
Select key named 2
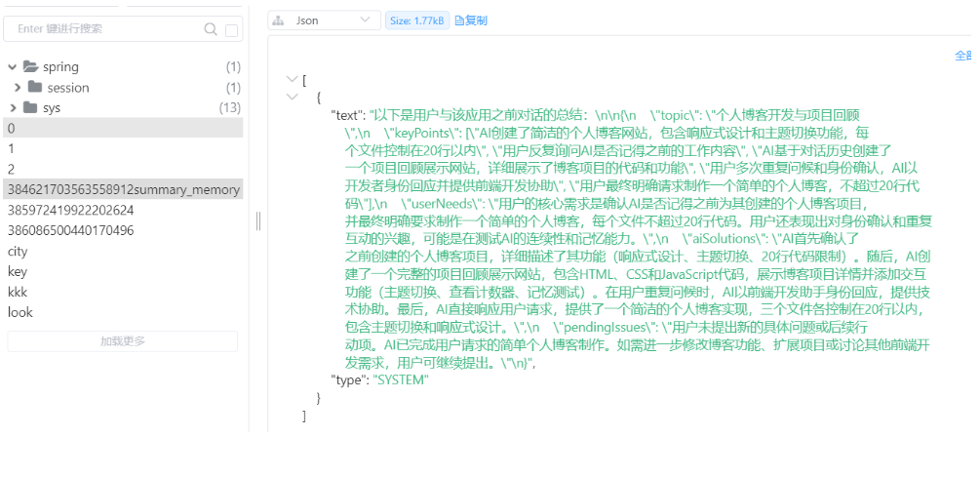click(x=123, y=170)
